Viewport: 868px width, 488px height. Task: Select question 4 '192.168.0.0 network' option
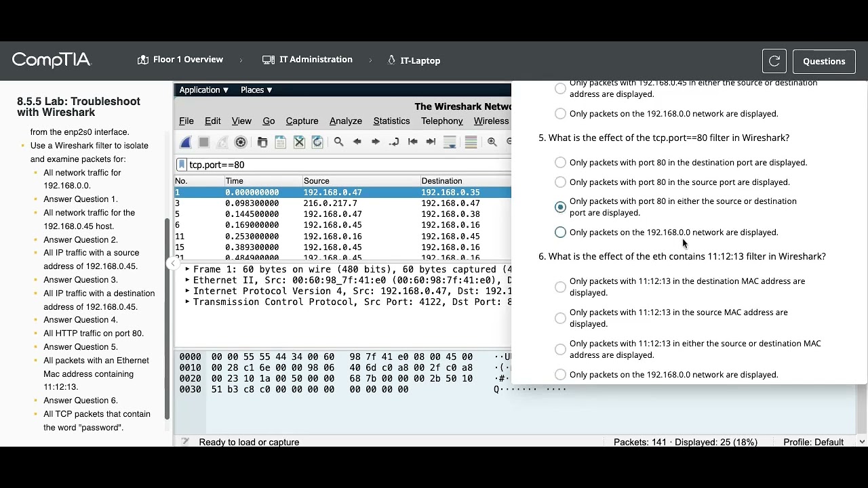click(560, 114)
